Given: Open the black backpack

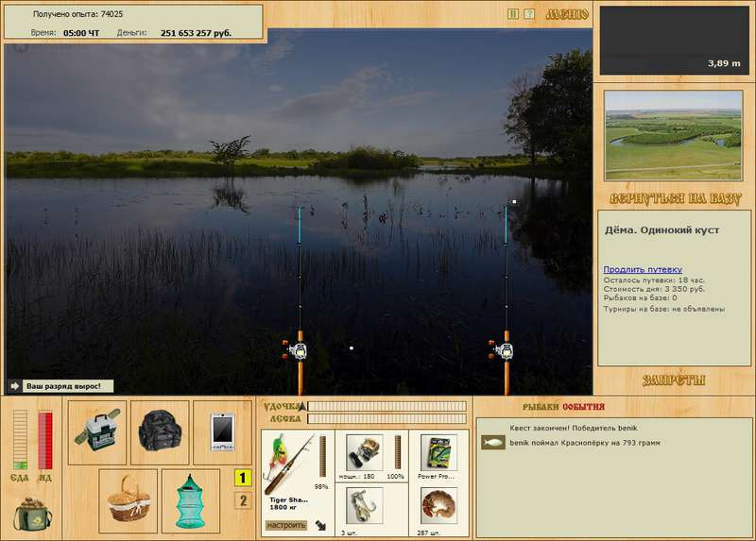Looking at the screenshot, I should click(x=160, y=432).
